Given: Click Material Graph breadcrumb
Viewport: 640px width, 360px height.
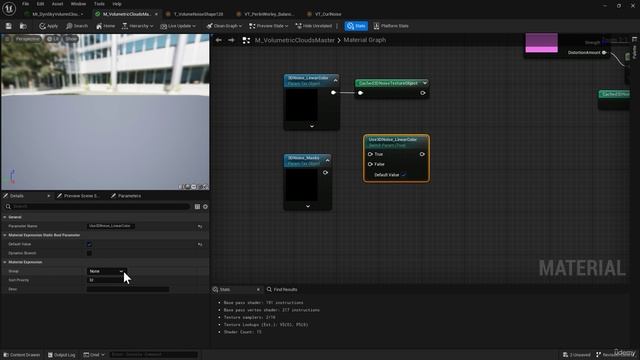Looking at the screenshot, I should 364,40.
